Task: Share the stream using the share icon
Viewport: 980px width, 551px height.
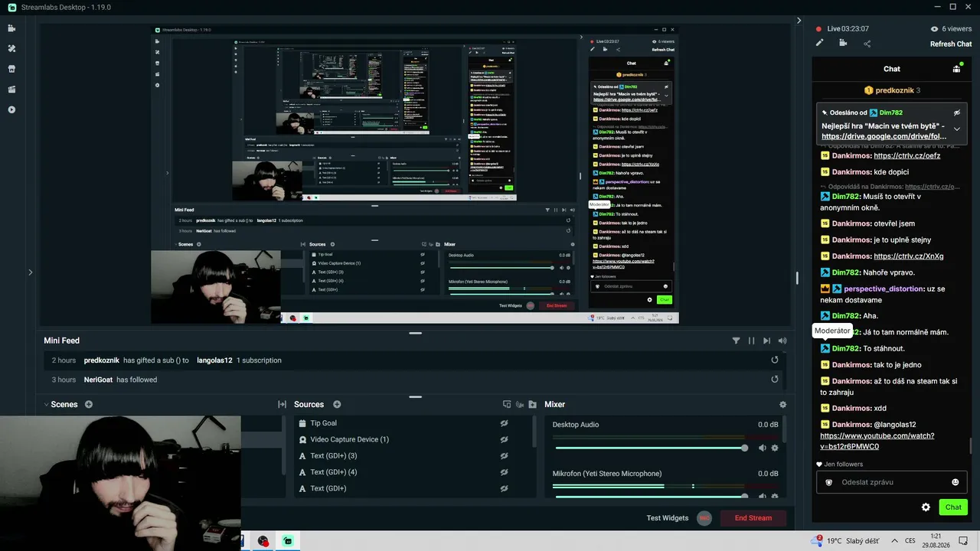Action: pyautogui.click(x=867, y=44)
